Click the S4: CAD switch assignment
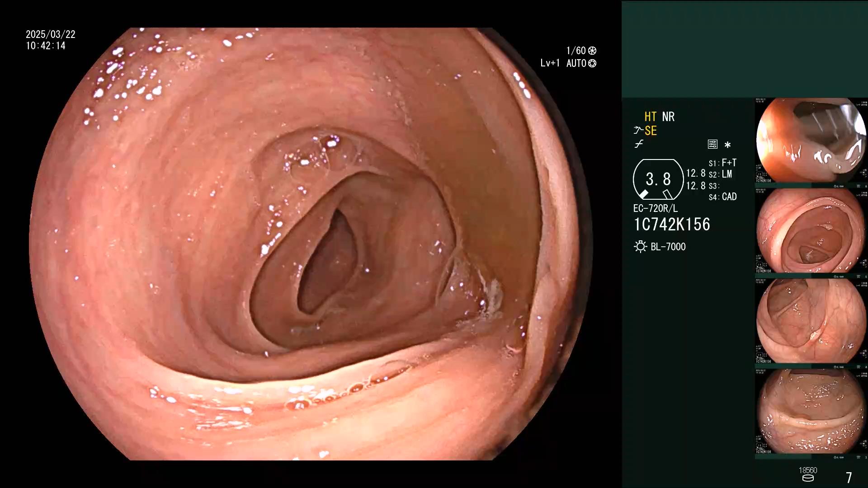The image size is (868, 488). [722, 197]
